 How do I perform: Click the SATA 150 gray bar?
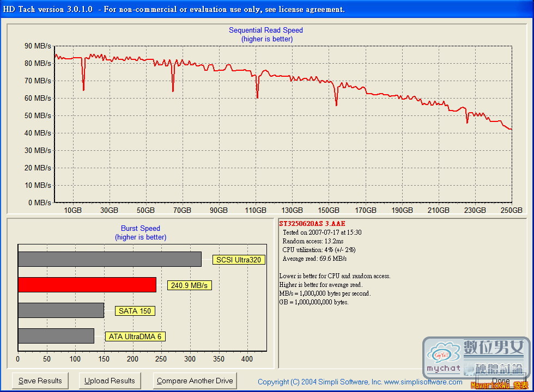pos(61,310)
